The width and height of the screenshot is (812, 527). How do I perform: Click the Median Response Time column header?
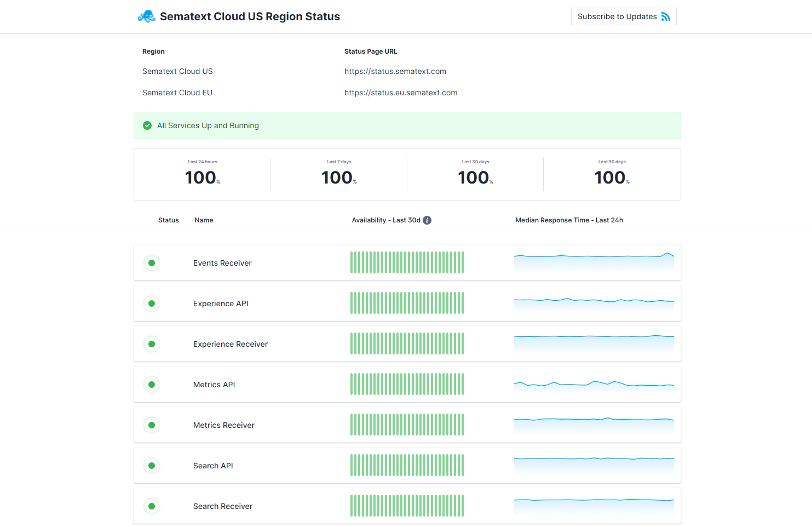coord(569,220)
